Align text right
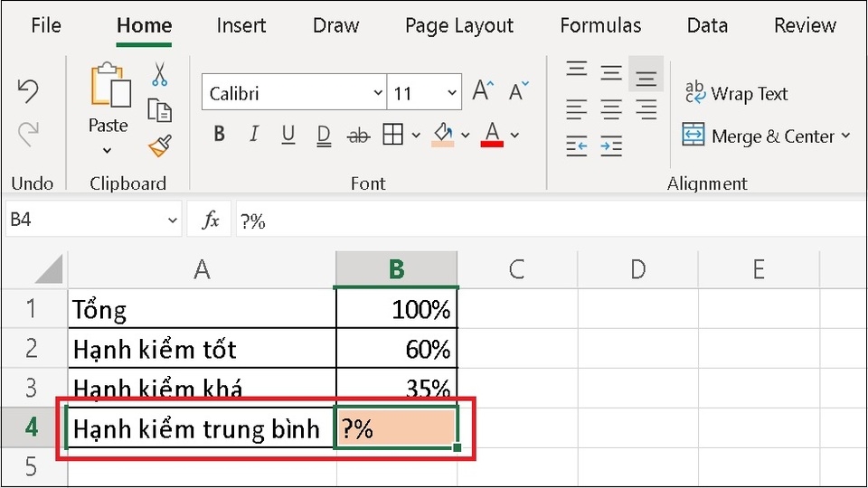Screen dimensions: 868x488 coord(646,109)
